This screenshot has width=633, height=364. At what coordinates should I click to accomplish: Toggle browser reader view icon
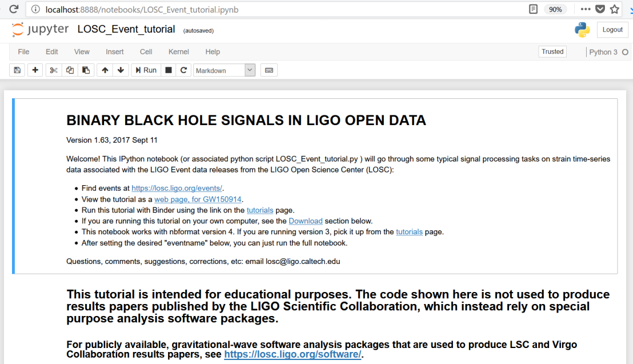pyautogui.click(x=533, y=9)
